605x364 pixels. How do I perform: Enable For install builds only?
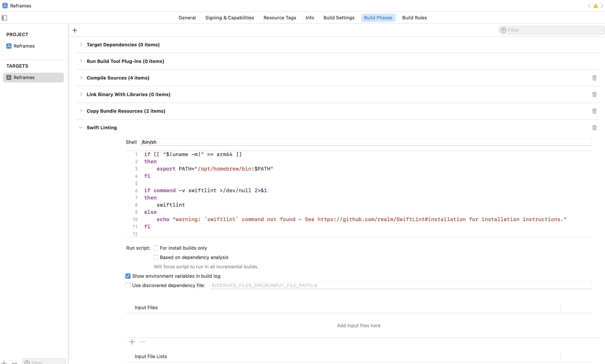click(155, 248)
